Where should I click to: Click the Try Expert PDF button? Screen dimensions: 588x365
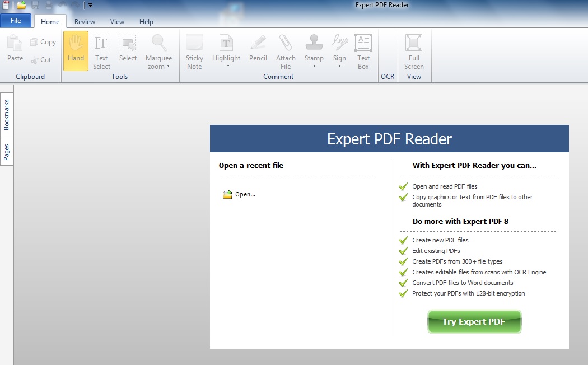pos(474,321)
